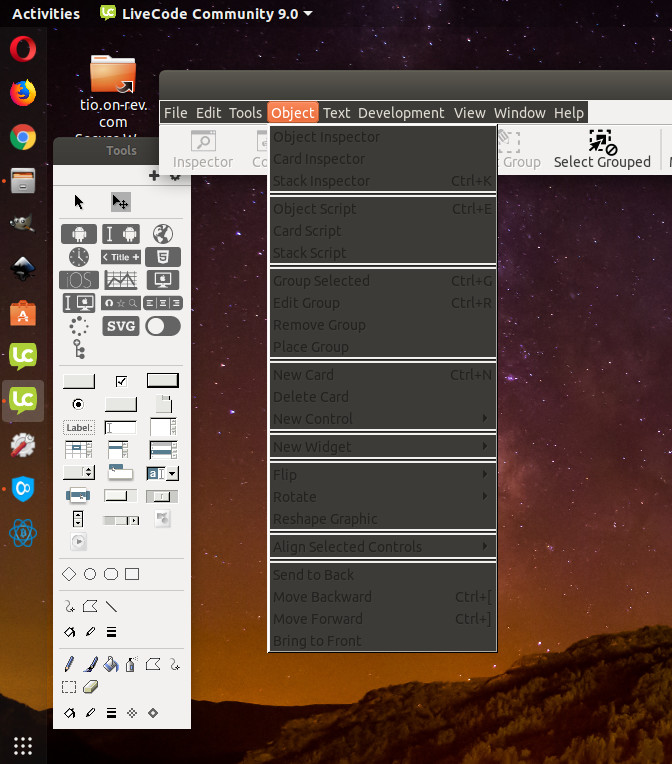Select the globe Browser widget

163,234
